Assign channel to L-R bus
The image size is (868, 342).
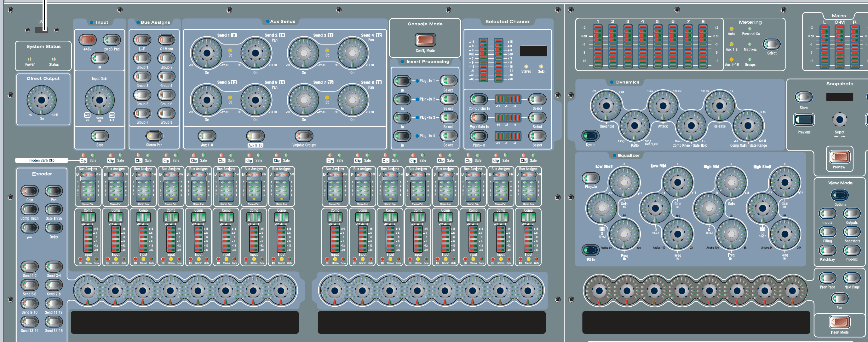(x=142, y=40)
